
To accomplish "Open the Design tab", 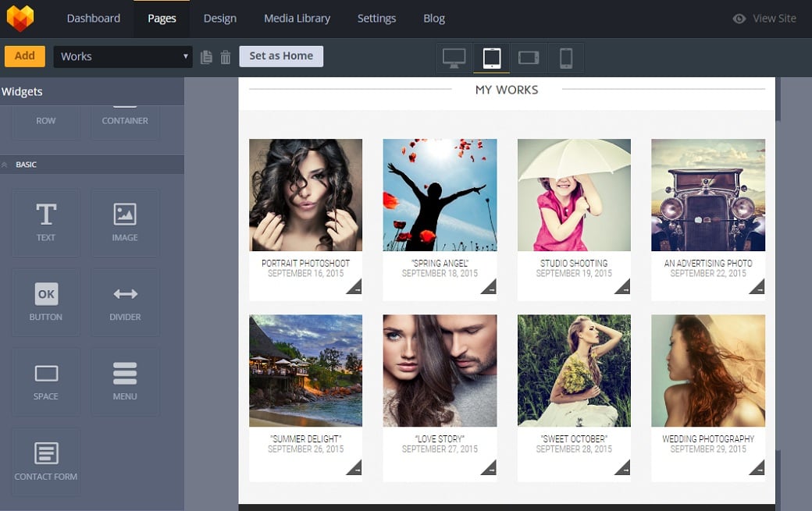I will 219,18.
